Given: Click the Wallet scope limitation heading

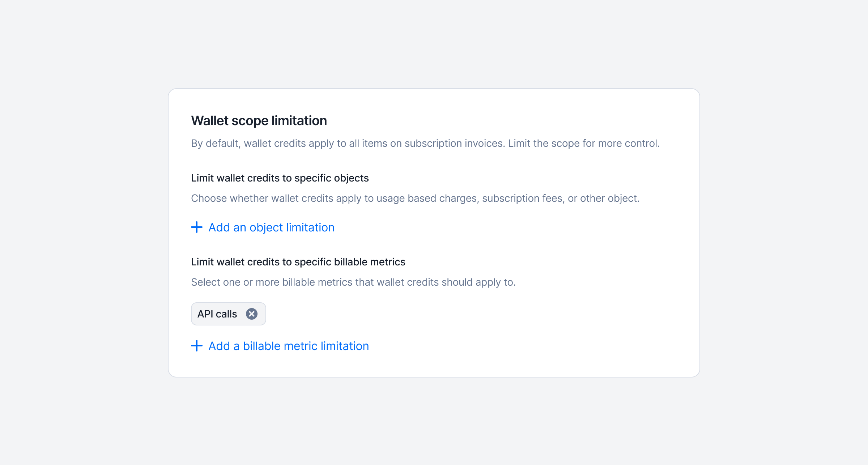Looking at the screenshot, I should tap(259, 121).
